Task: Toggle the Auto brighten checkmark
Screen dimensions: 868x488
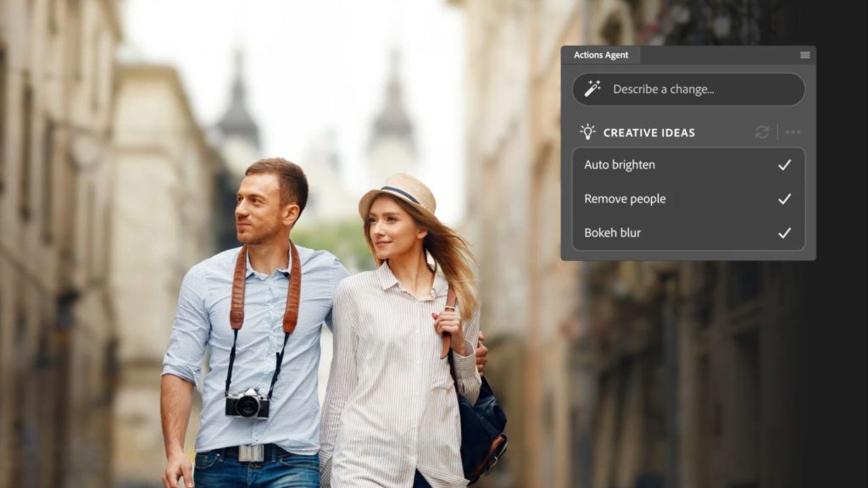Action: pyautogui.click(x=784, y=165)
